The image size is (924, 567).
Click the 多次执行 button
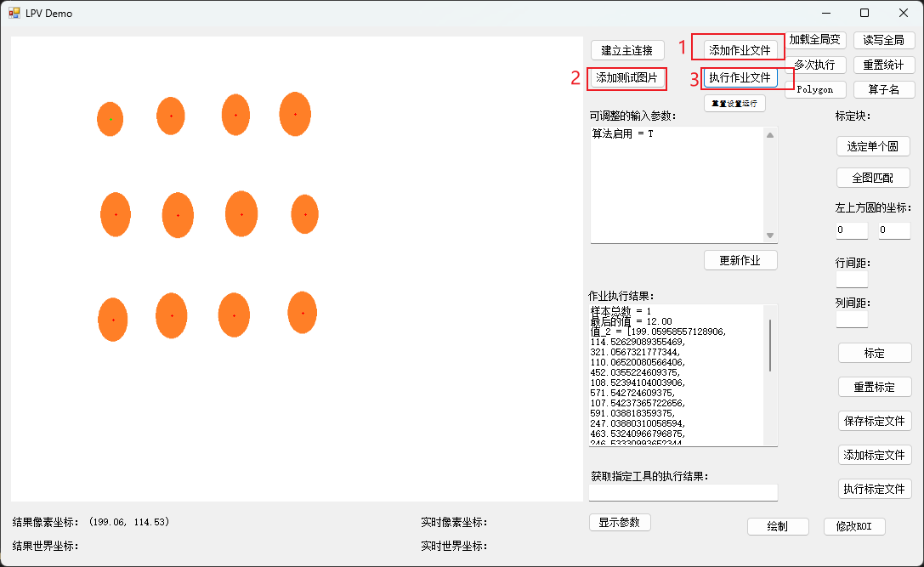click(x=815, y=65)
